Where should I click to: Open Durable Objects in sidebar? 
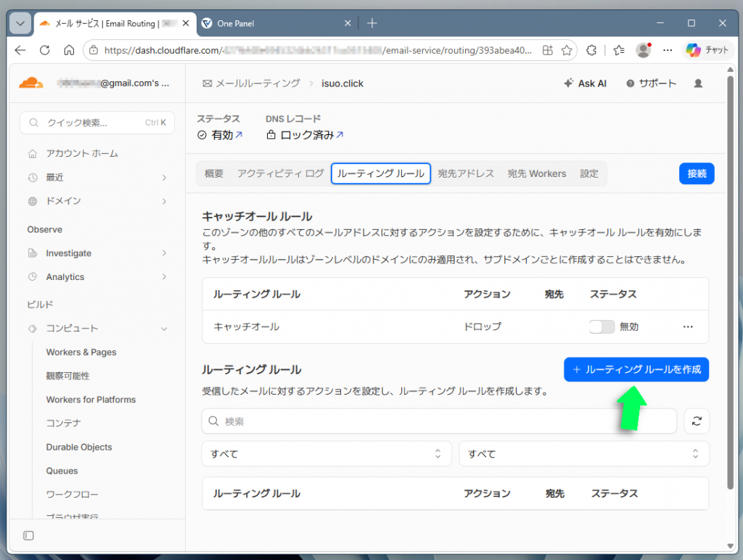coord(78,447)
